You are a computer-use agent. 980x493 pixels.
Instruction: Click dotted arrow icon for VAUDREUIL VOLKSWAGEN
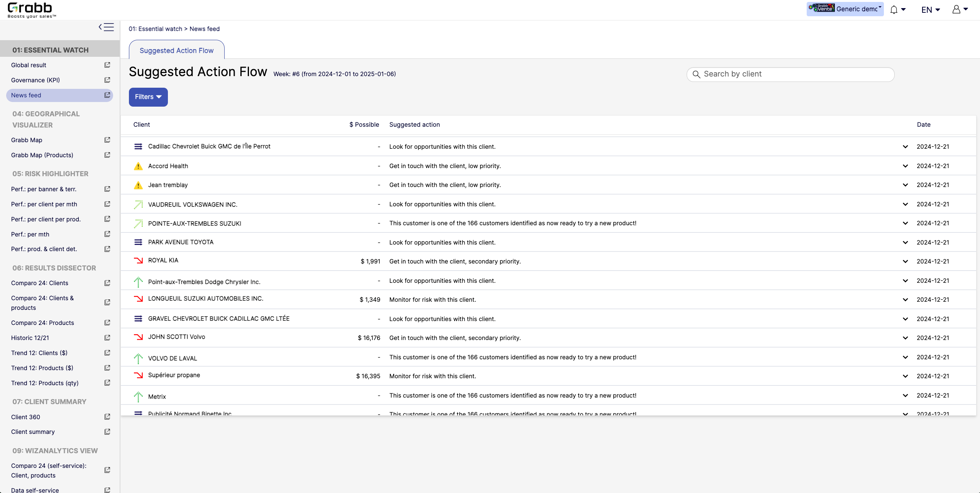138,204
